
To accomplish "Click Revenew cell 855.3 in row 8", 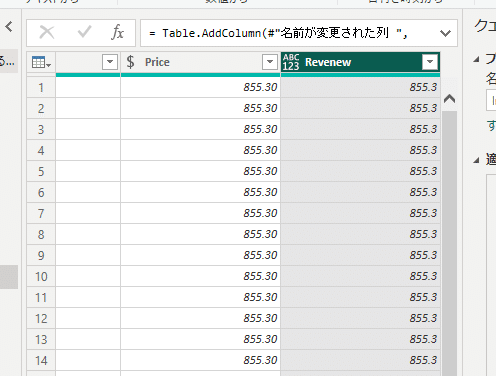I will 361,234.
